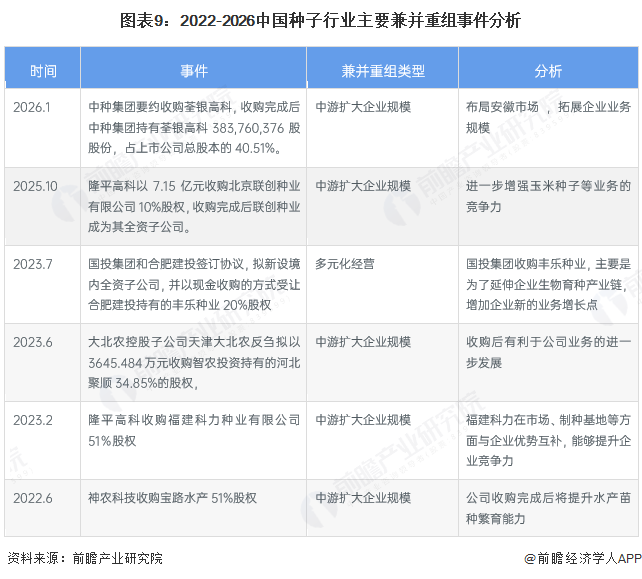Click the 隆平高科以7.15亿元收购北京联创种业 event cell
This screenshot has width=642, height=579.
click(194, 206)
